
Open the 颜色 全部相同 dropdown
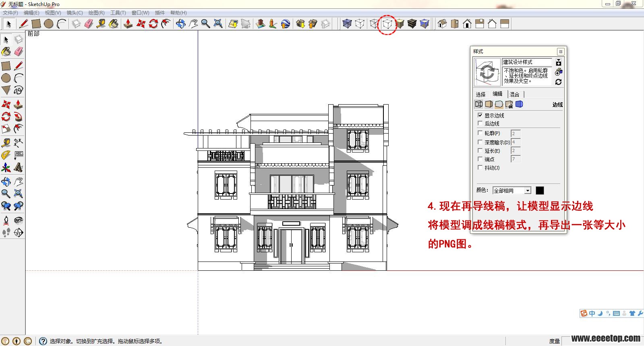click(512, 191)
